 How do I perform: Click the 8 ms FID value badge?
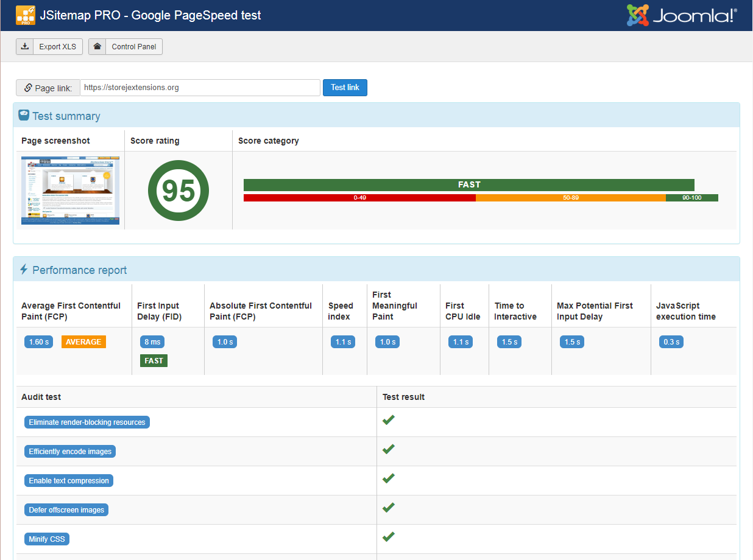(x=152, y=342)
